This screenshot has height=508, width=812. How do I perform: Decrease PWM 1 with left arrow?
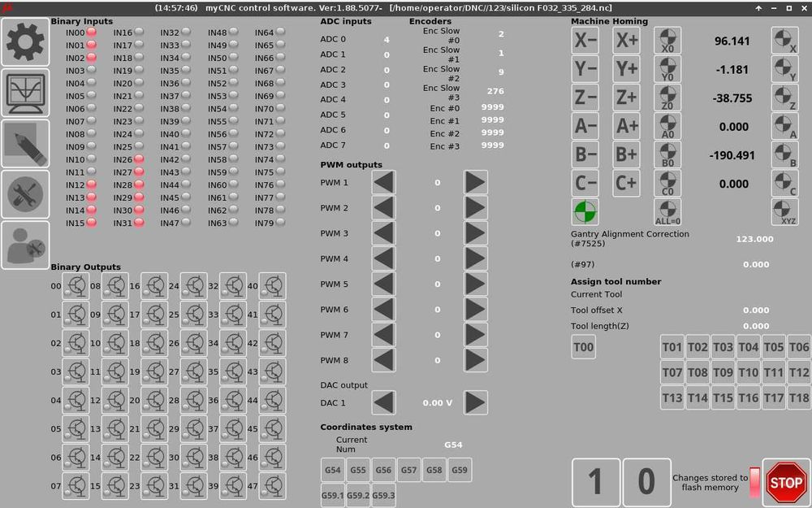384,182
